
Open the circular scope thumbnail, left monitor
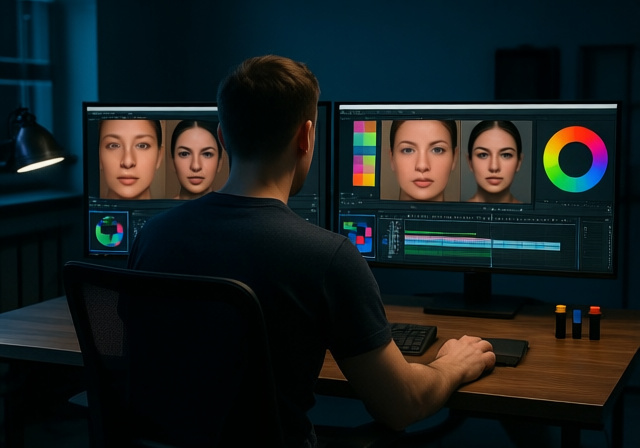click(x=109, y=232)
